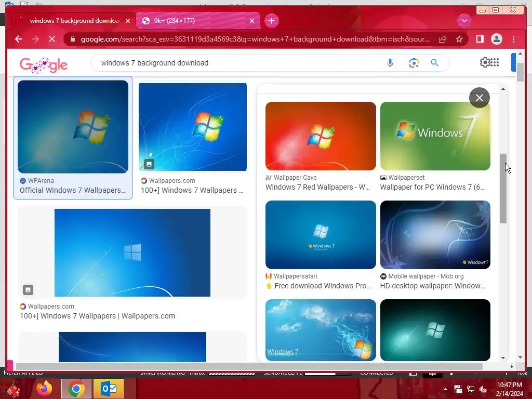Open a new tab with plus button
Viewport: 532px width, 399px height.
tap(271, 21)
